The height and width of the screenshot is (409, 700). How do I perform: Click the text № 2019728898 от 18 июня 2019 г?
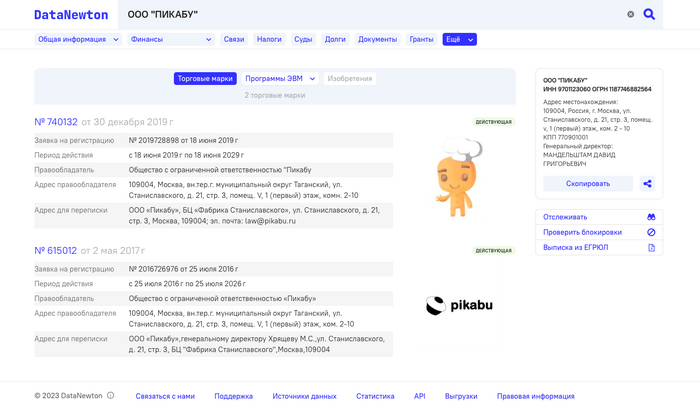tap(183, 140)
